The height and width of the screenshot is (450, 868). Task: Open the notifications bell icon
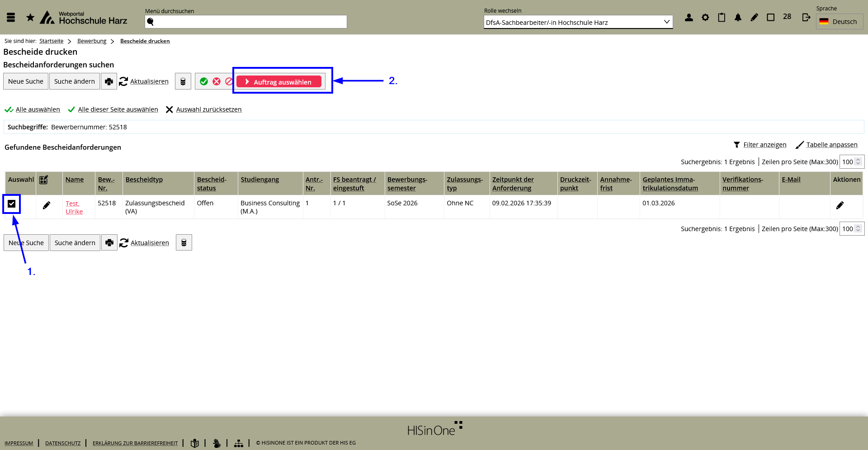point(738,18)
